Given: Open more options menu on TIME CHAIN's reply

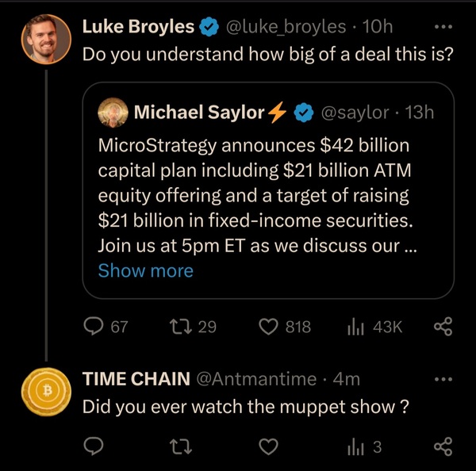Looking at the screenshot, I should [x=443, y=379].
